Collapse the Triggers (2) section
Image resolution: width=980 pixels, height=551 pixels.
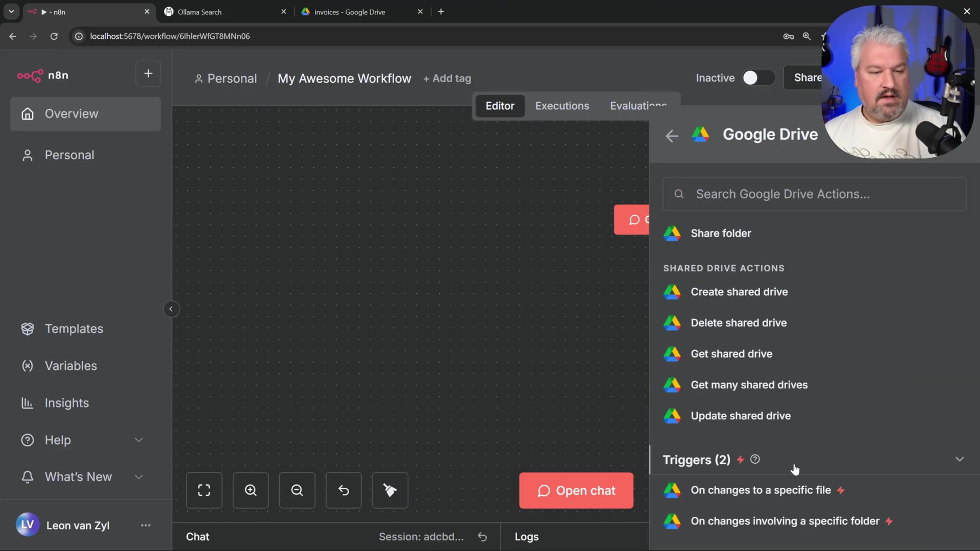(959, 459)
